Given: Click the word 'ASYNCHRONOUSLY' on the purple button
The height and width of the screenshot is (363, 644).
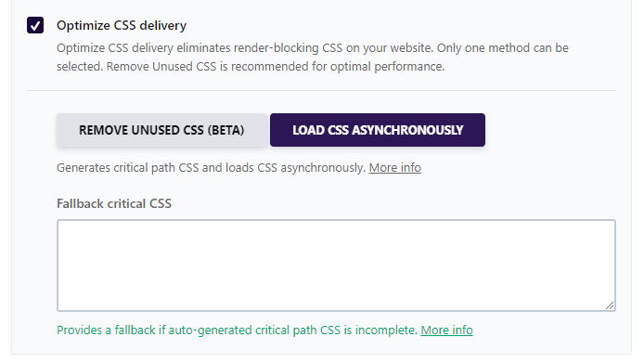Looking at the screenshot, I should (x=407, y=130).
